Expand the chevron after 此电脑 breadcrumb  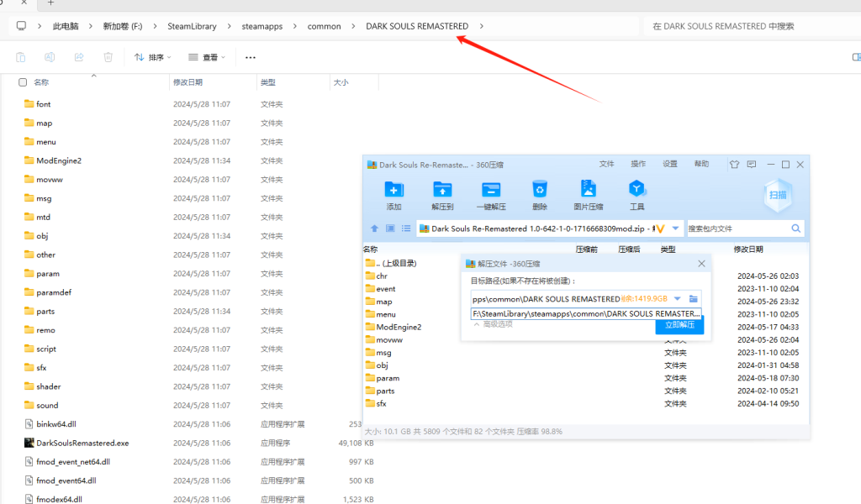[90, 26]
